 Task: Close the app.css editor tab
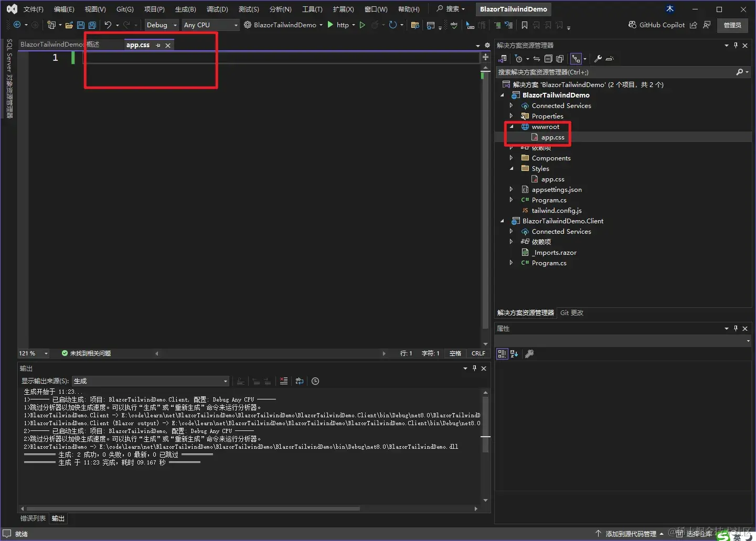[x=168, y=45]
